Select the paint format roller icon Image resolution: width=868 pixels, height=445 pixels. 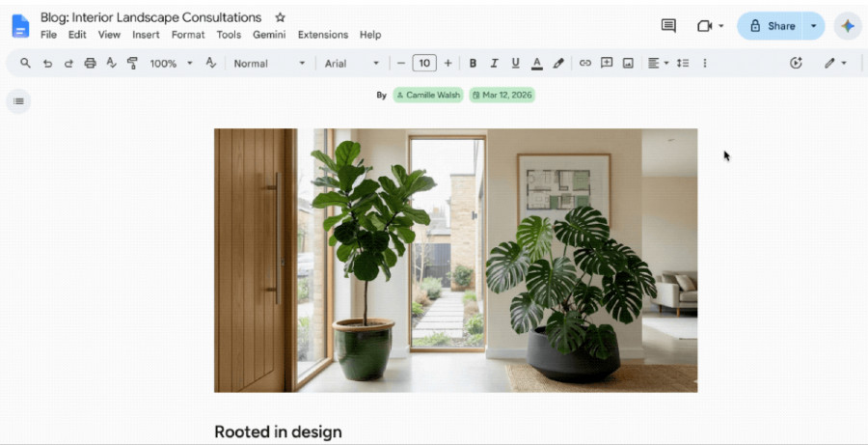point(132,63)
